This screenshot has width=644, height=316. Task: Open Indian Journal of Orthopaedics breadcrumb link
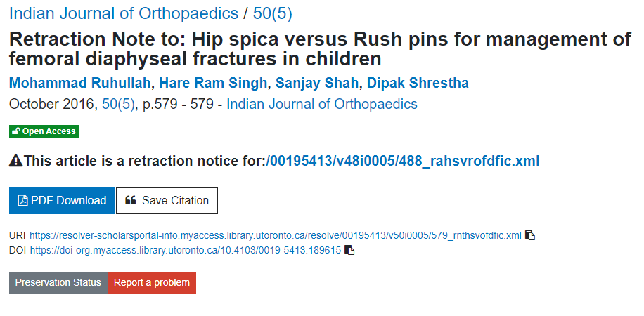tap(124, 13)
